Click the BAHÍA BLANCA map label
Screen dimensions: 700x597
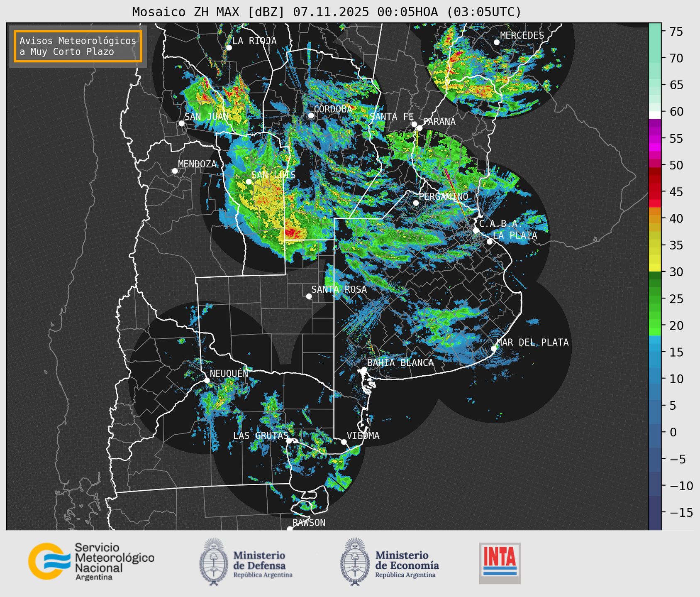click(x=400, y=363)
